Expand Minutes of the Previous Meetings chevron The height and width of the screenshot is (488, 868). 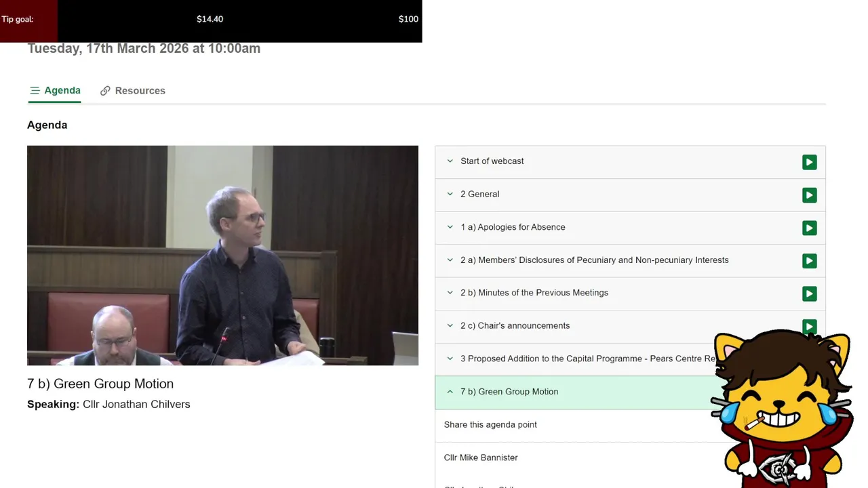point(450,293)
